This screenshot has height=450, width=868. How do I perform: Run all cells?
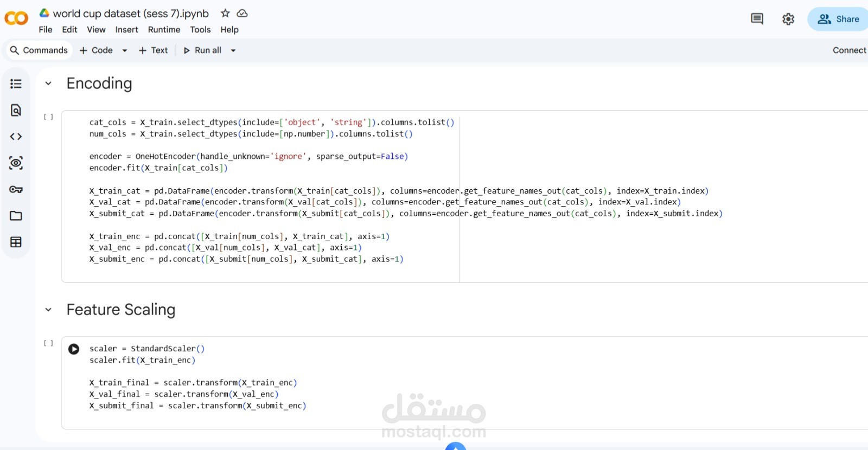click(202, 50)
